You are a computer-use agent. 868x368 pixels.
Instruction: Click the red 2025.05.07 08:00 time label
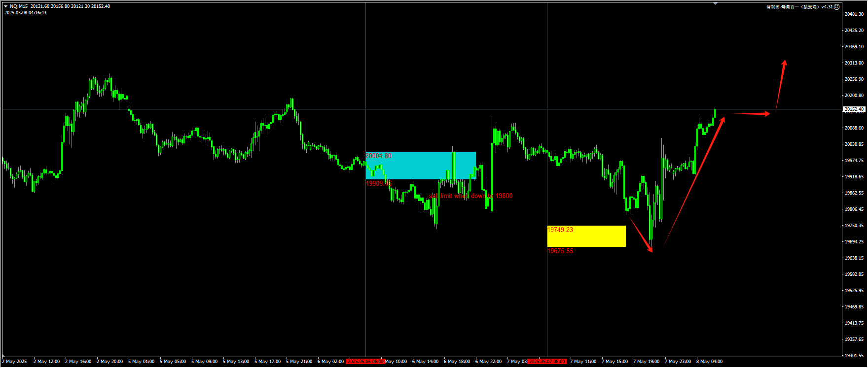(546, 362)
